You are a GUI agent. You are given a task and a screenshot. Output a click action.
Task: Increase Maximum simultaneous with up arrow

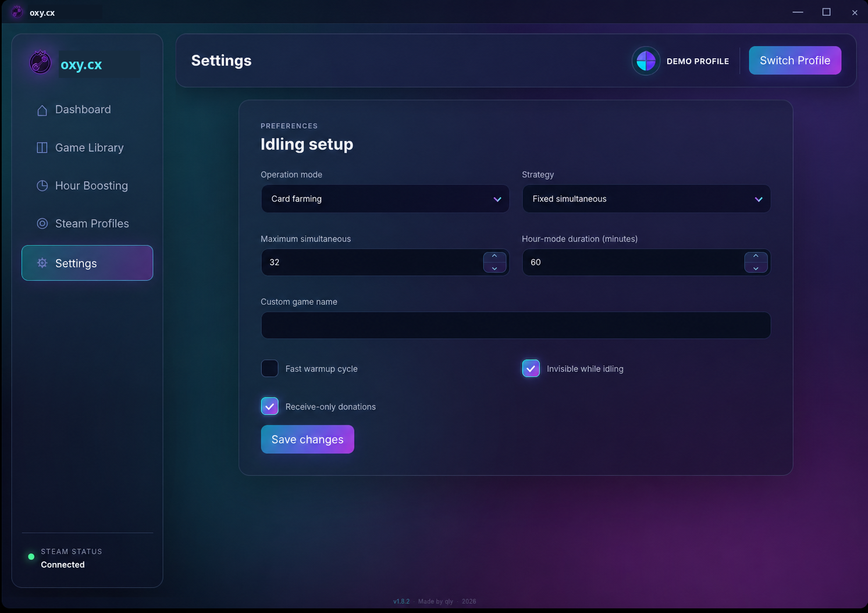[x=495, y=256]
